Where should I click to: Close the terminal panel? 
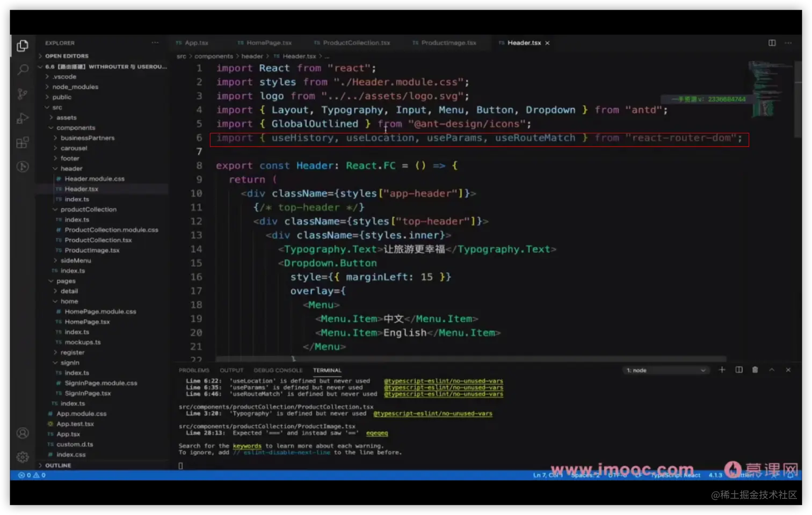point(788,370)
